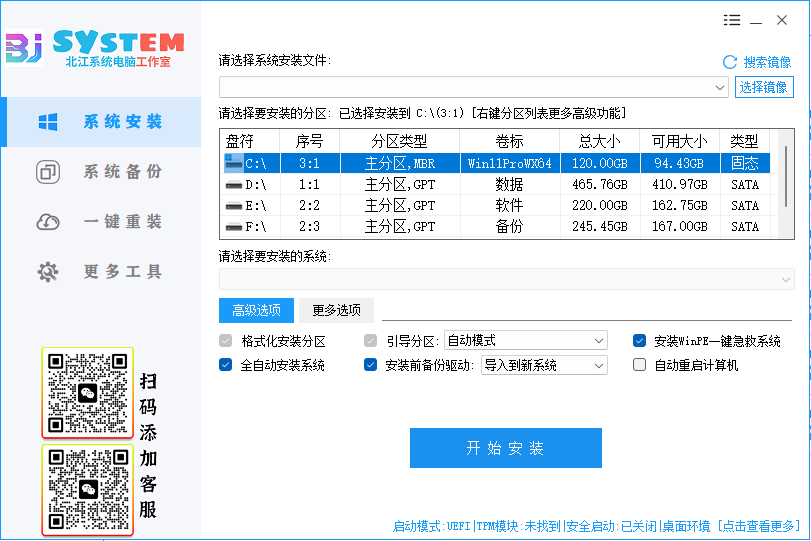The height and width of the screenshot is (541, 811).
Task: Click the 开始安装 button
Action: (x=506, y=448)
